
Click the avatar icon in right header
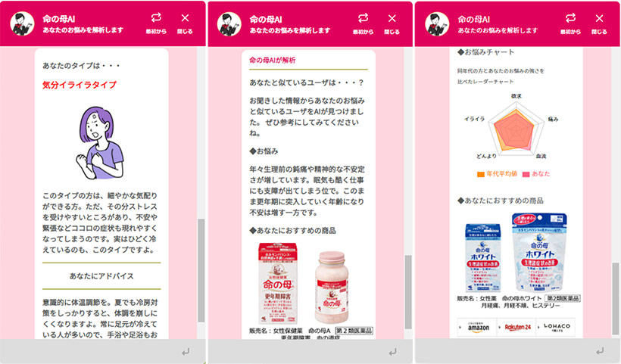(437, 23)
